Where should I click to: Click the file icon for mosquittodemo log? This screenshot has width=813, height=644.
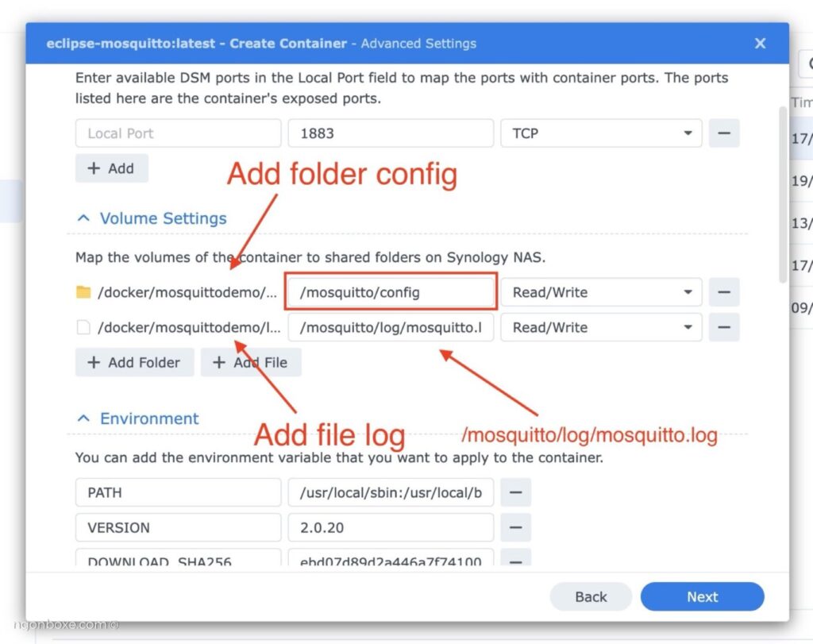pos(83,327)
